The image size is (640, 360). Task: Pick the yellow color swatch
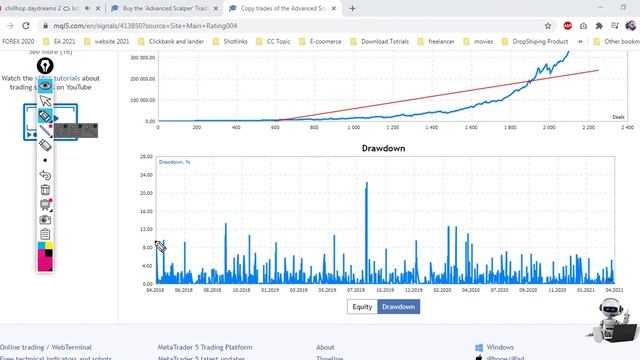[x=49, y=245]
